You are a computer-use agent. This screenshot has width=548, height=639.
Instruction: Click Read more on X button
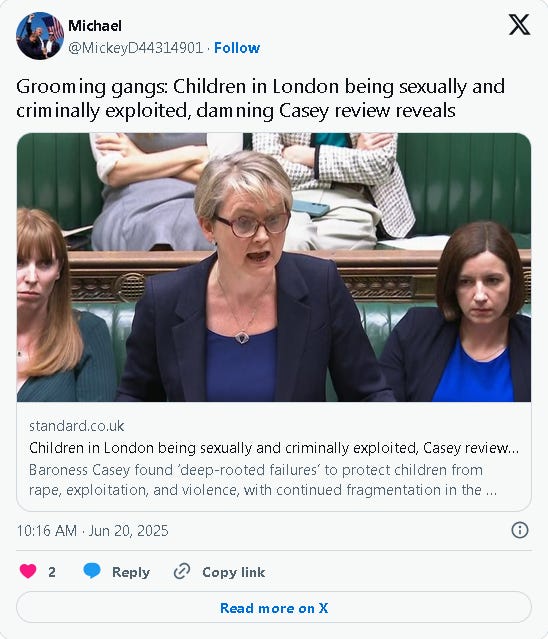pyautogui.click(x=274, y=608)
